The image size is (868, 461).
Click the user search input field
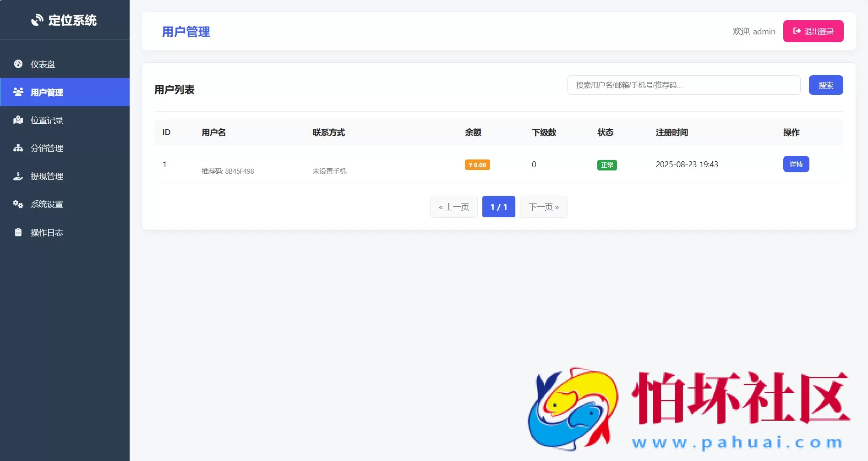[x=684, y=85]
